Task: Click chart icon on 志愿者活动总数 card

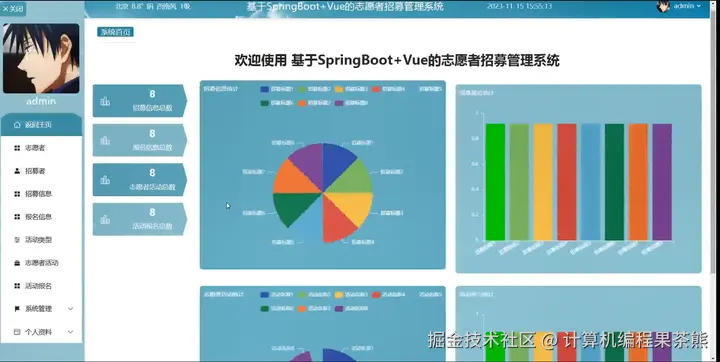Action: pos(105,180)
